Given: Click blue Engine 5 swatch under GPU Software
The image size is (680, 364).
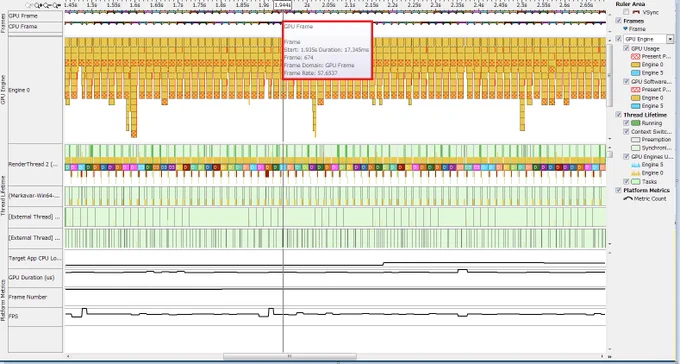Looking at the screenshot, I should pyautogui.click(x=635, y=106).
